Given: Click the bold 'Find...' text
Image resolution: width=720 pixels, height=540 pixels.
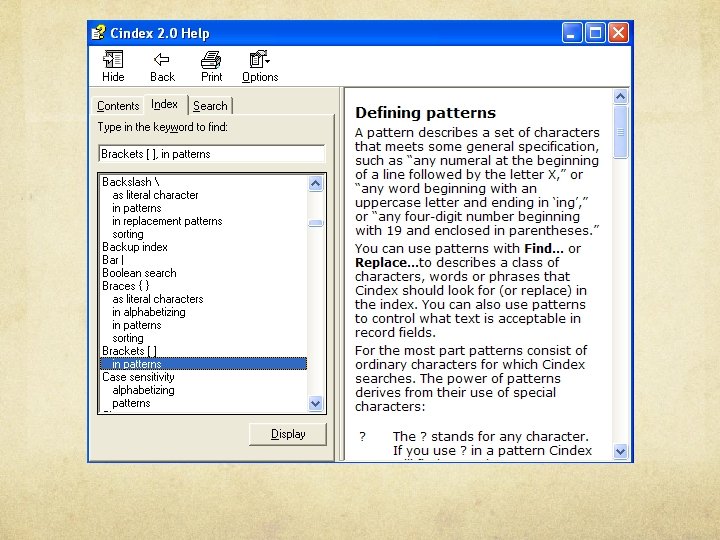Looking at the screenshot, I should [544, 248].
